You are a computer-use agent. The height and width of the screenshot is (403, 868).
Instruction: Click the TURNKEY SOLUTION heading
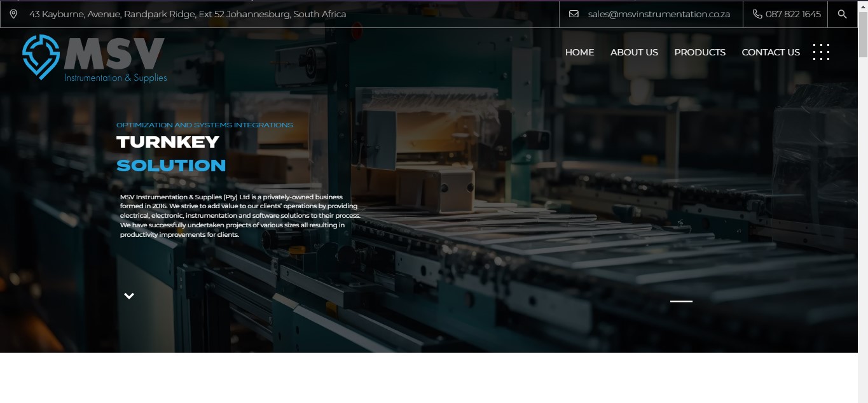[170, 153]
